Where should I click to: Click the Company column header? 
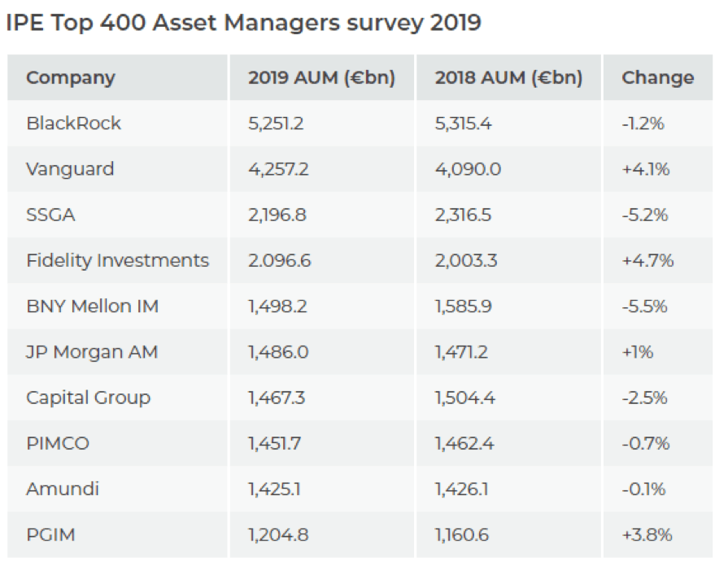point(71,78)
